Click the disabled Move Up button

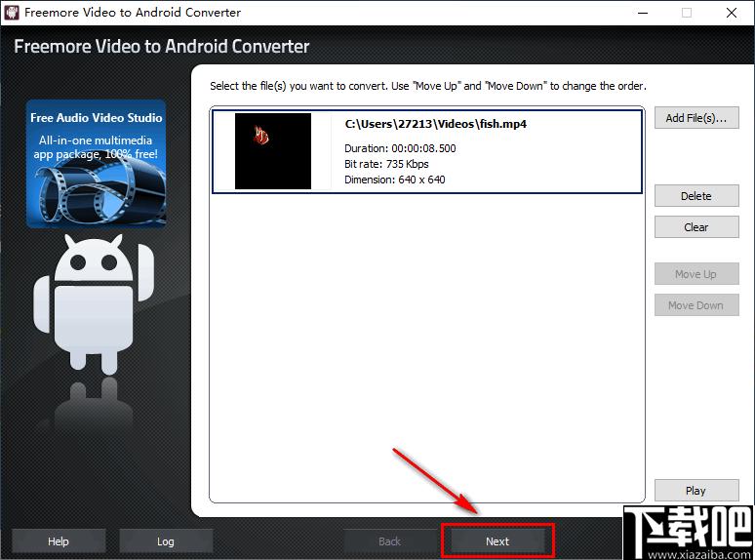click(696, 274)
